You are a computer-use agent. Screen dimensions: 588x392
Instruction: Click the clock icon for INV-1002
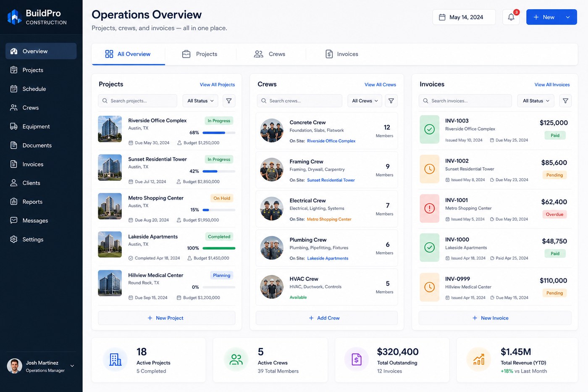(429, 169)
